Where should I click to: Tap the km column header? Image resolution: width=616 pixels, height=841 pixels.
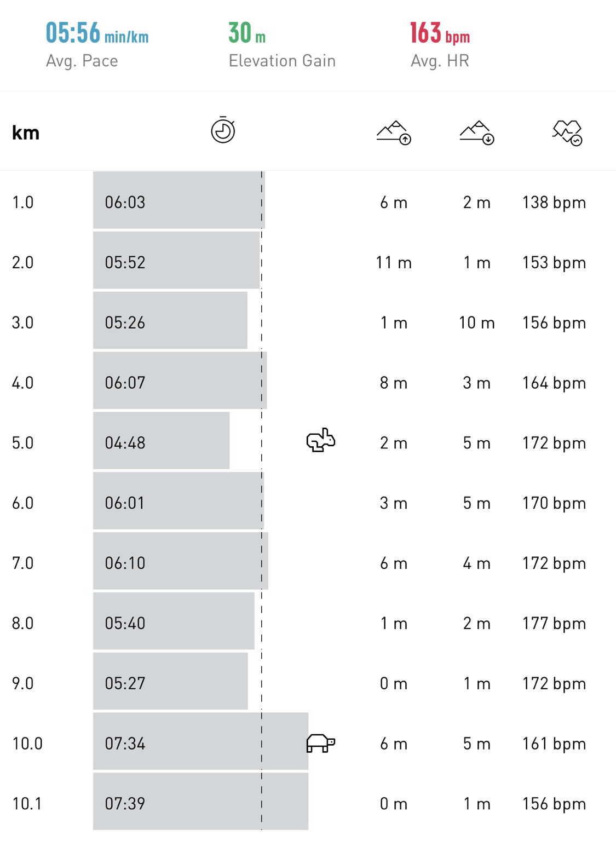pyautogui.click(x=26, y=133)
